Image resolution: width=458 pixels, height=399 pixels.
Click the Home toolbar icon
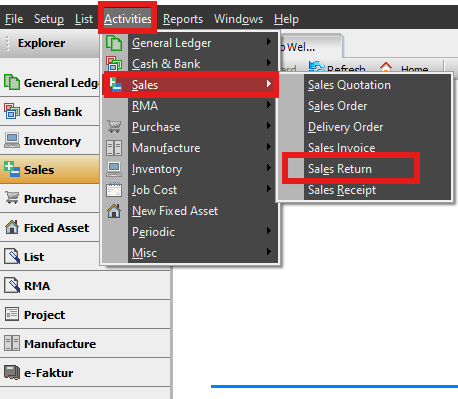386,67
